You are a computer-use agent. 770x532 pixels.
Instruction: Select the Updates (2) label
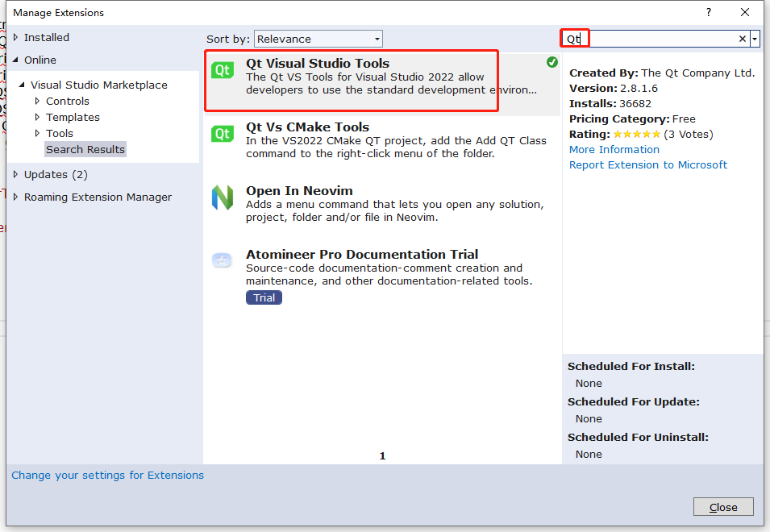(x=56, y=175)
